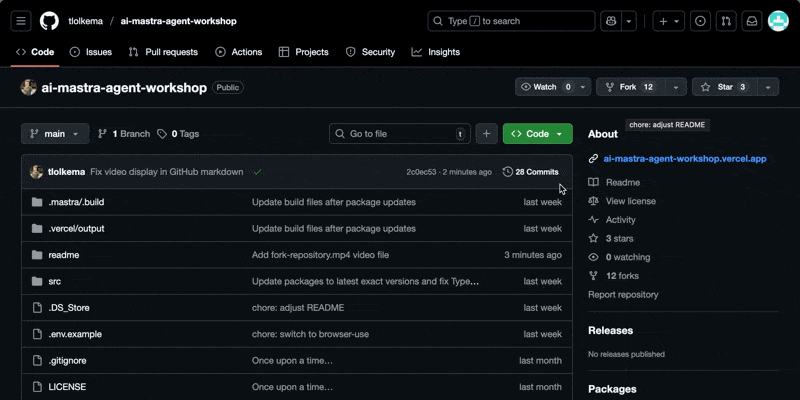Click the Fork button
The height and width of the screenshot is (400, 800).
(x=631, y=87)
